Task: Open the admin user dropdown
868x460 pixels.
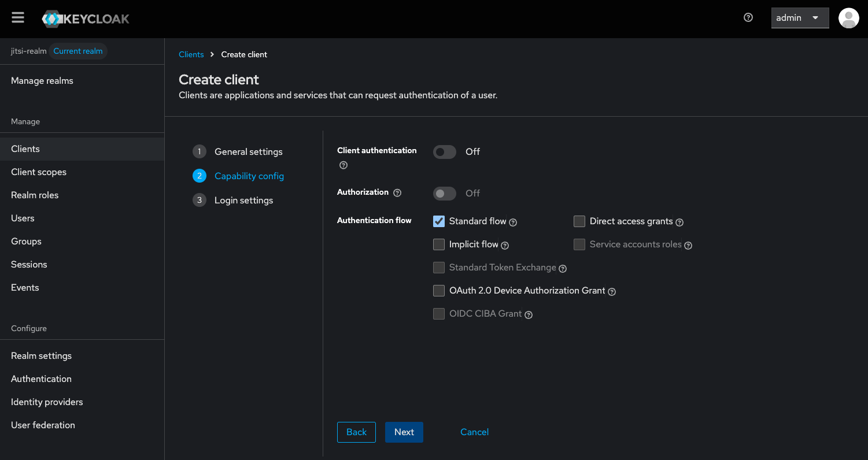Action: 800,18
